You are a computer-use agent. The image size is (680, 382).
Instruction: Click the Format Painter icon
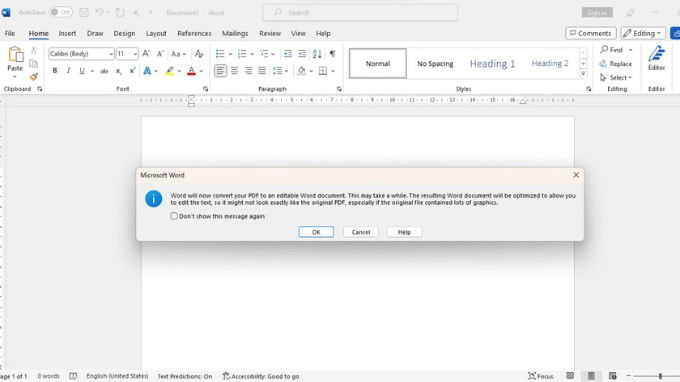coord(33,77)
